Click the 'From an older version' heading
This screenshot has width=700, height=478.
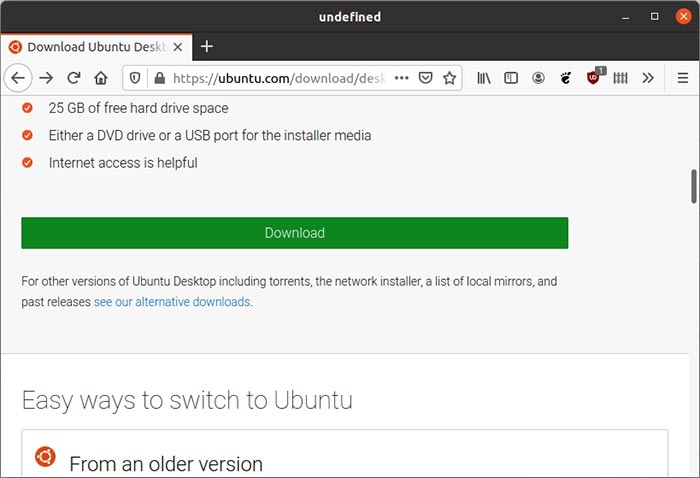[166, 464]
